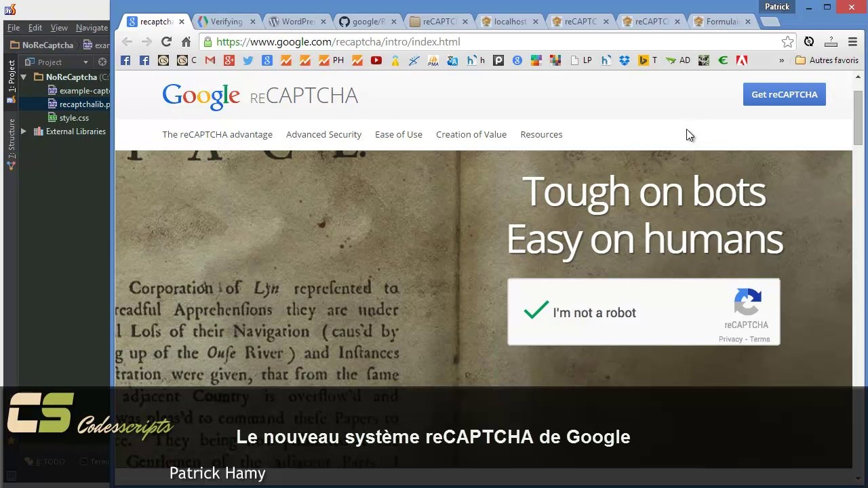The width and height of the screenshot is (868, 488).
Task: Expand the External Libraries node
Action: pyautogui.click(x=24, y=131)
